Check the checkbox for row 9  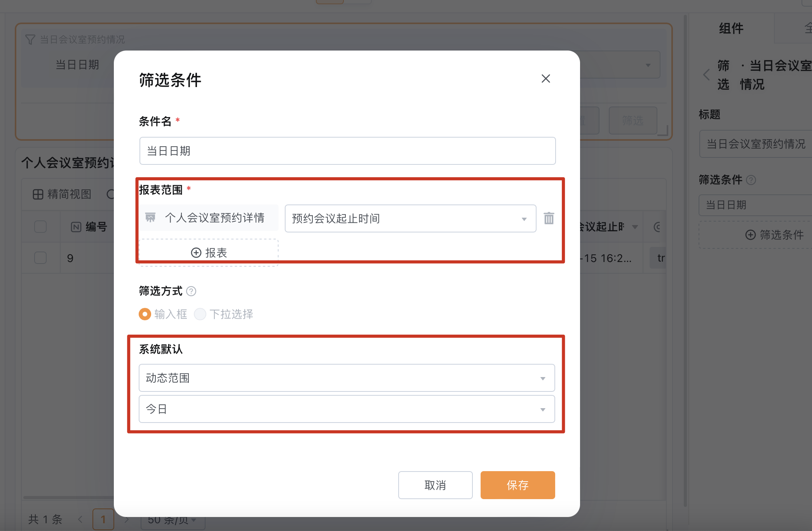click(40, 258)
